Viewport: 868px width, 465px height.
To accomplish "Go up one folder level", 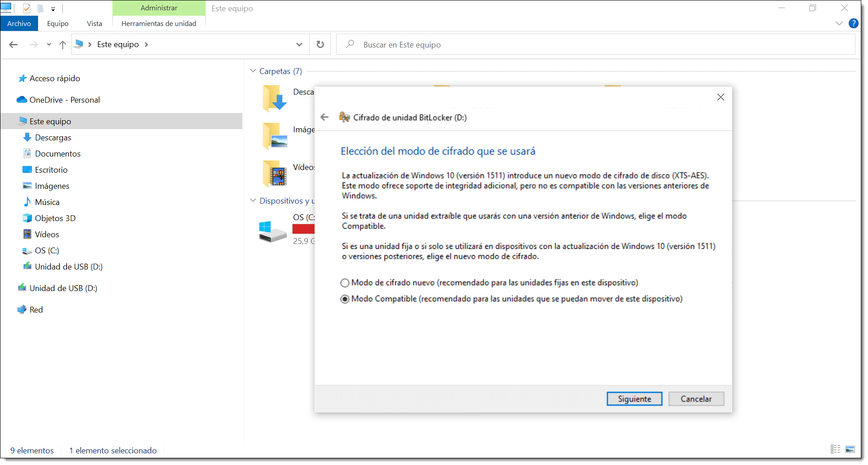I will click(x=63, y=44).
